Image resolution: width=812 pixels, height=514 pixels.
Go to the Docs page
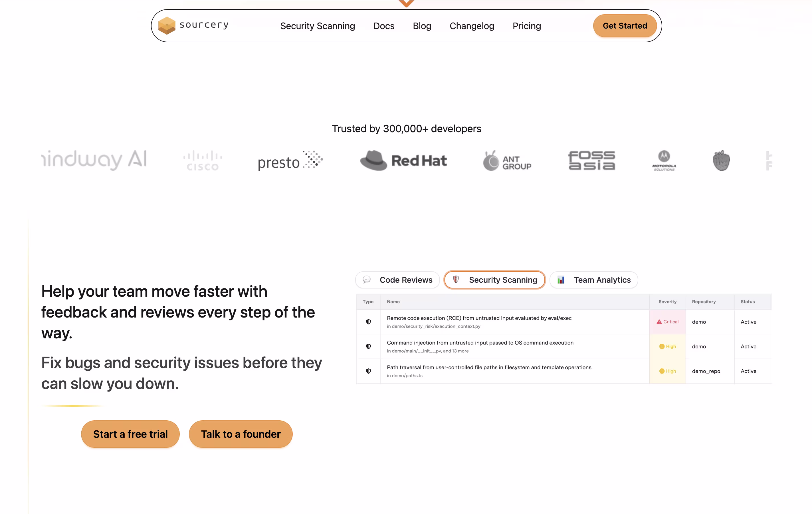pos(384,26)
